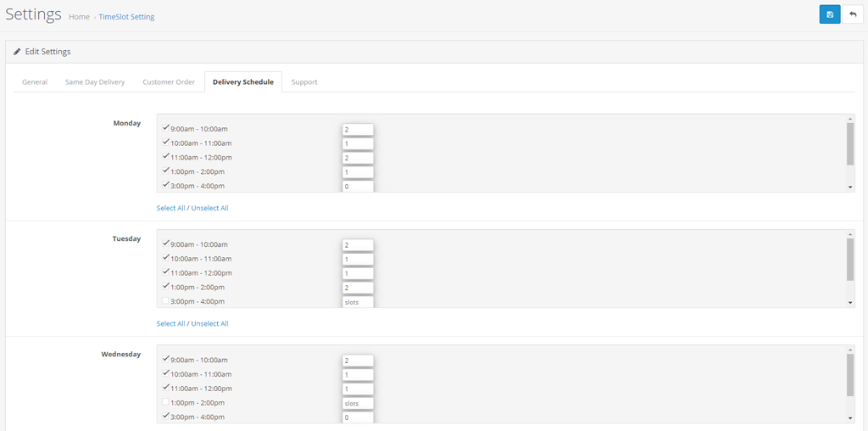Toggle Monday 11:00am - 12:00pm checkbox
The width and height of the screenshot is (868, 431).
pos(165,157)
